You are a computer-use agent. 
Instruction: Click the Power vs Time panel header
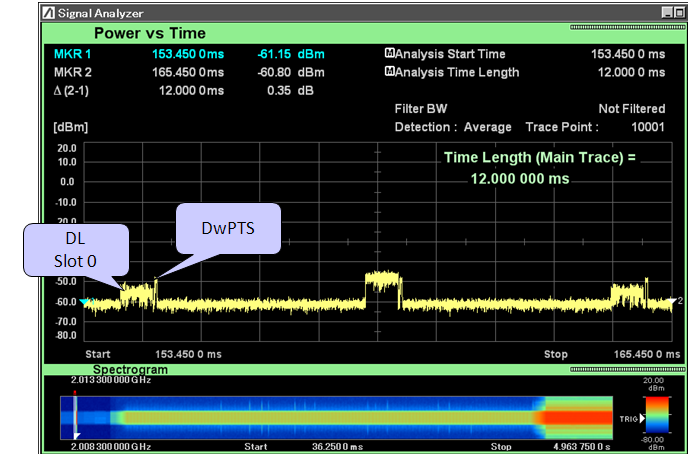coord(149,33)
